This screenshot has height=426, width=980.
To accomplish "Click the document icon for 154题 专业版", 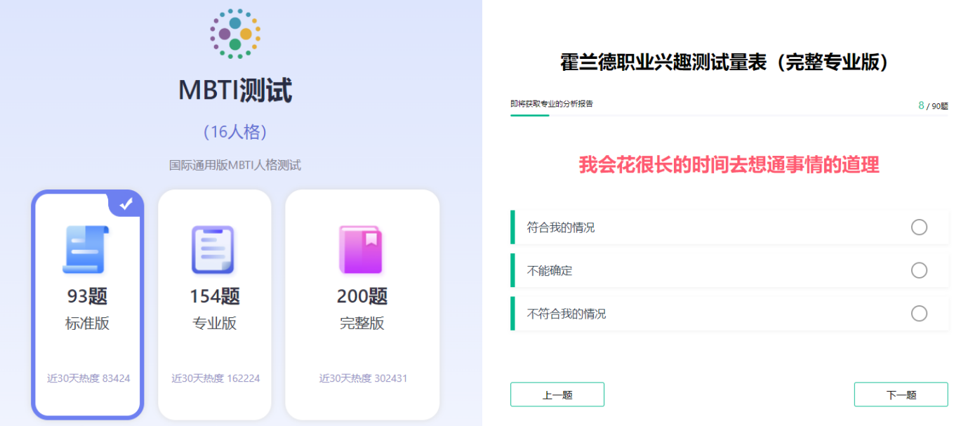I will 213,249.
